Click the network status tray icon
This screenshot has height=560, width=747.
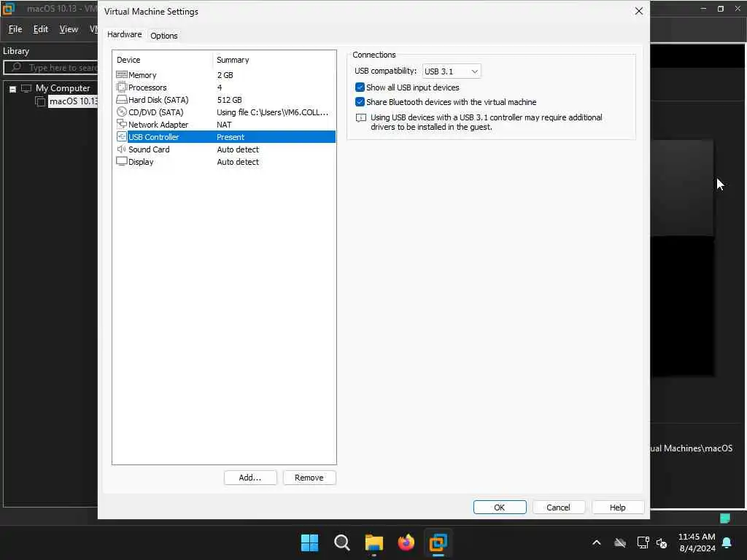[643, 542]
